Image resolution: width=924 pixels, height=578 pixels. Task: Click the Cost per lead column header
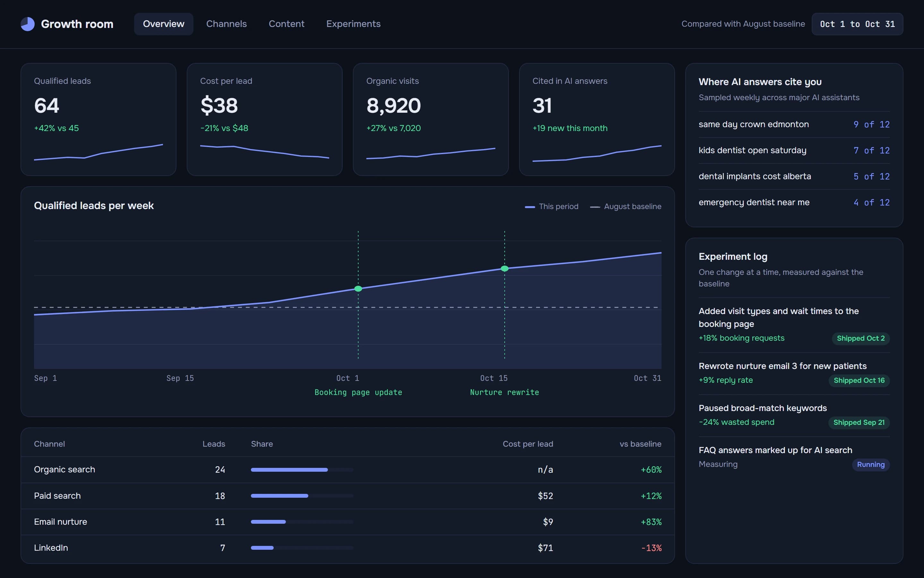click(528, 444)
